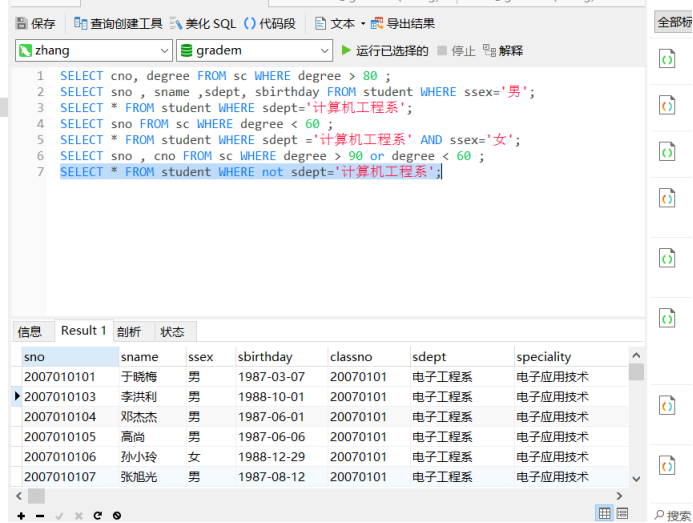Open the 查询创建工具 query builder
Image resolution: width=693 pixels, height=523 pixels.
(118, 23)
